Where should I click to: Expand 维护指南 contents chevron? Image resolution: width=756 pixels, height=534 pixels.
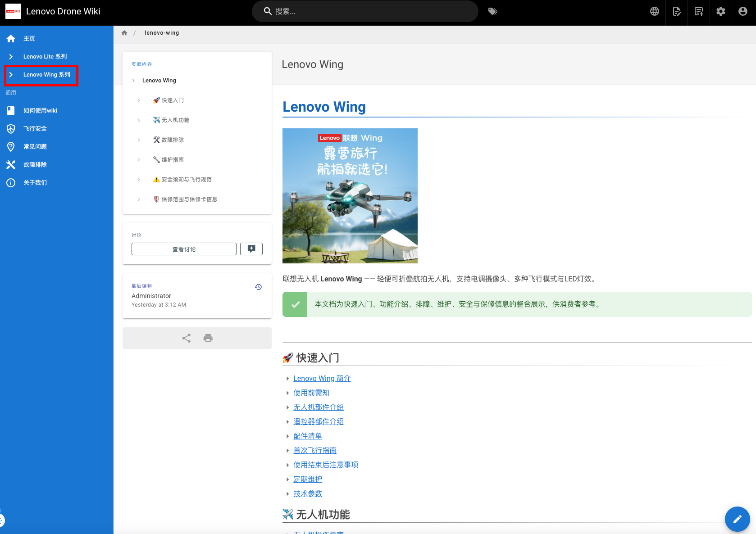pyautogui.click(x=139, y=160)
